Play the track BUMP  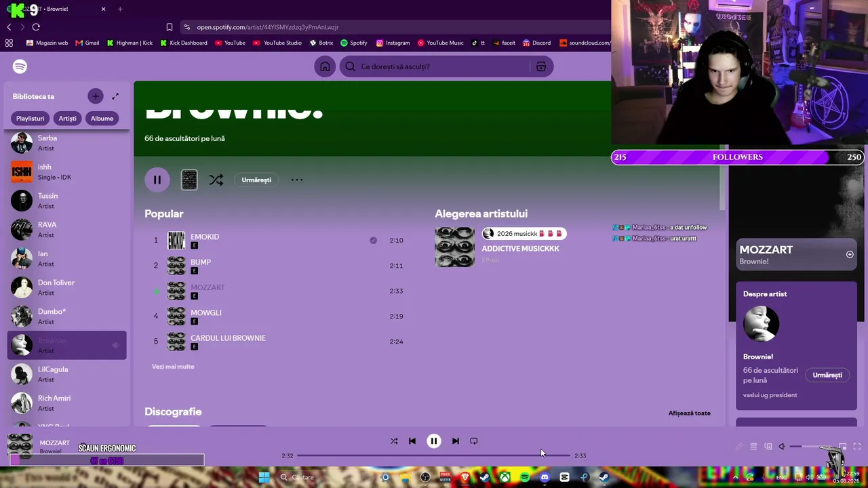201,262
